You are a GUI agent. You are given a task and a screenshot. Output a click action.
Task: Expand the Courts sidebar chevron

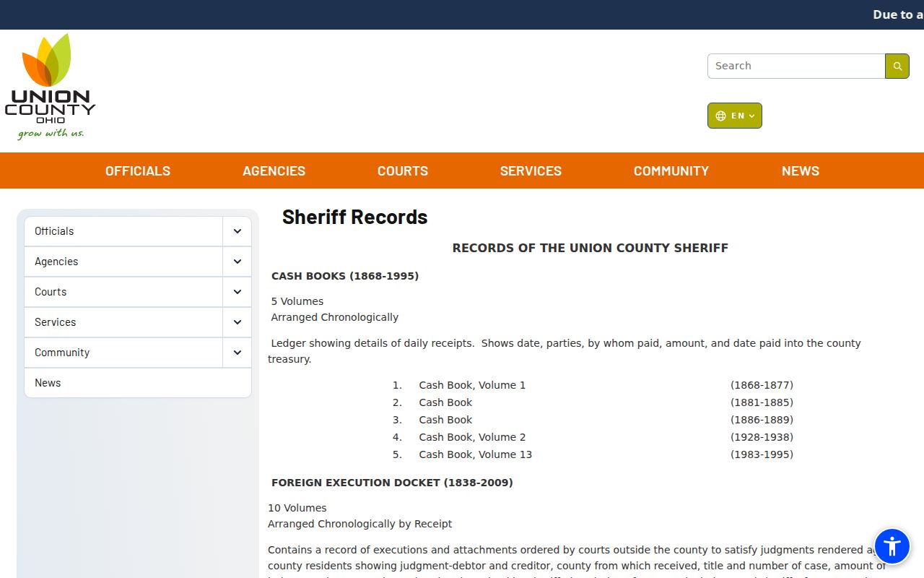pyautogui.click(x=237, y=292)
